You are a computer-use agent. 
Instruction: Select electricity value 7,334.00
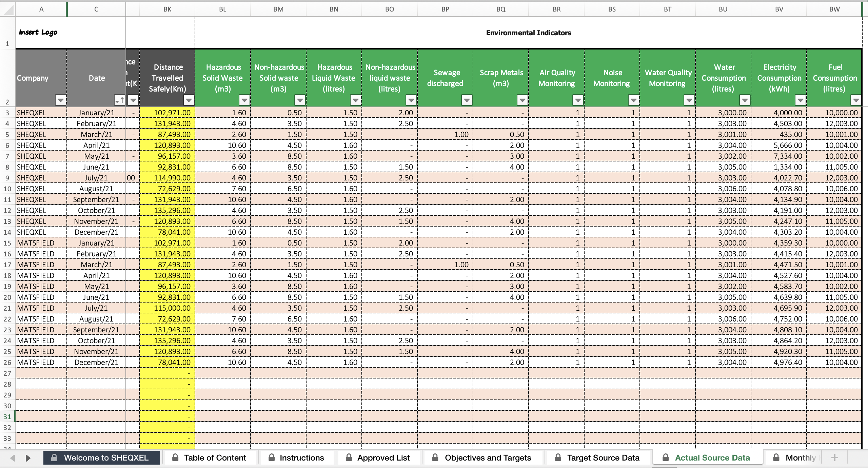click(779, 156)
